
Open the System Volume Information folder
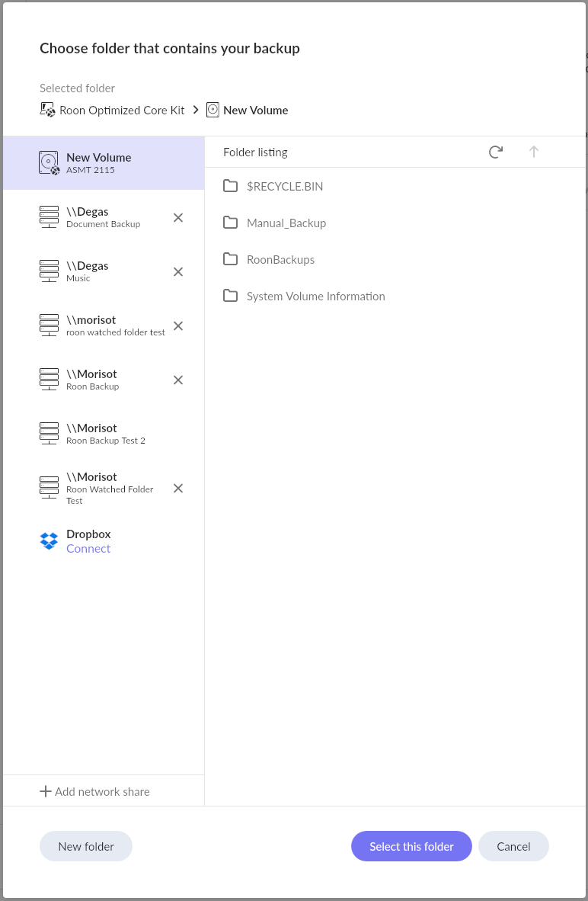tap(315, 296)
